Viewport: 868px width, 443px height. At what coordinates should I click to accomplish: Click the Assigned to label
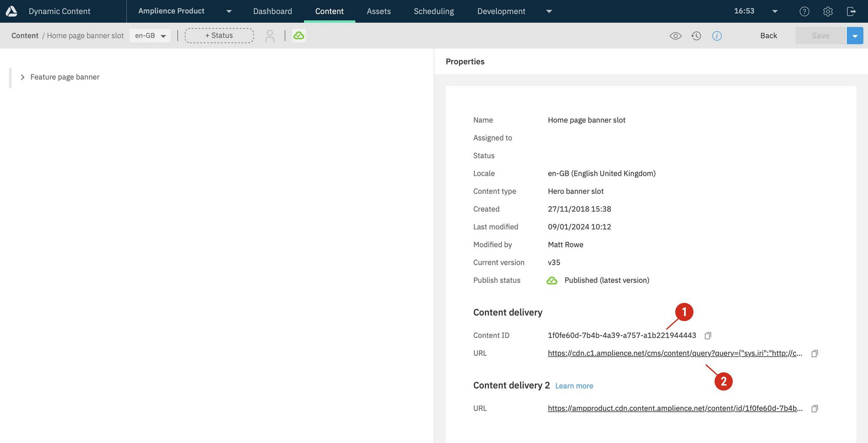tap(493, 138)
